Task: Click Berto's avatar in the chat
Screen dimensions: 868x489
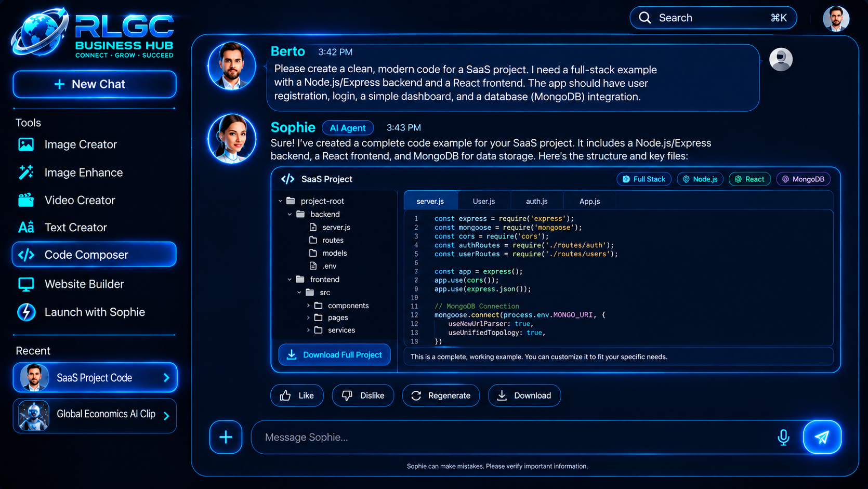Action: [x=232, y=66]
